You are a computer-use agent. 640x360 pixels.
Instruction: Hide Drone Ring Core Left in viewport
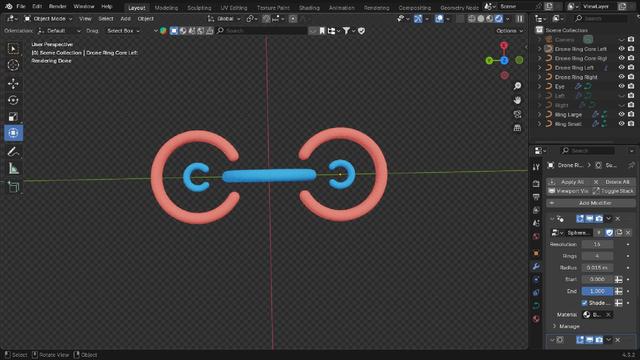point(622,49)
